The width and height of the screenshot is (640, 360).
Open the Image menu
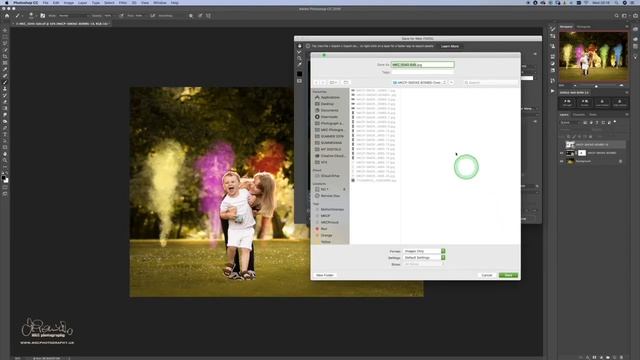(x=69, y=3)
